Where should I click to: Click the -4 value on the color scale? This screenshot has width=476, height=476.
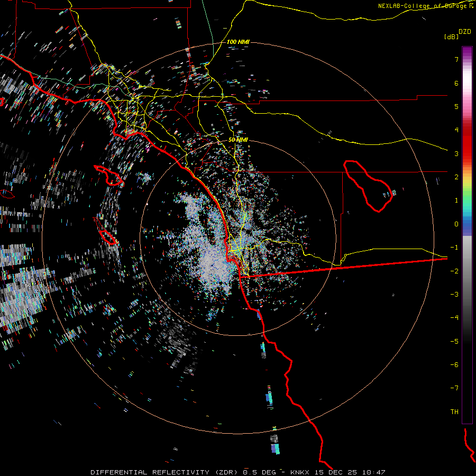[454, 317]
